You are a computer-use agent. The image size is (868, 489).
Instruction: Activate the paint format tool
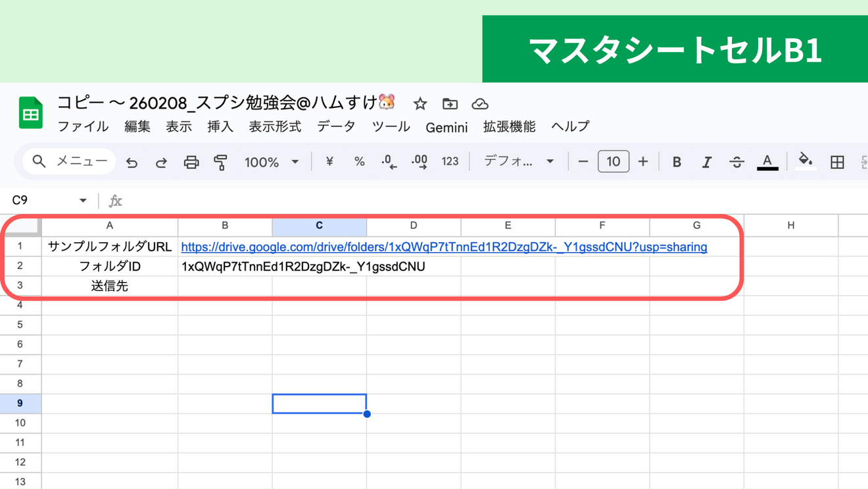tap(221, 162)
